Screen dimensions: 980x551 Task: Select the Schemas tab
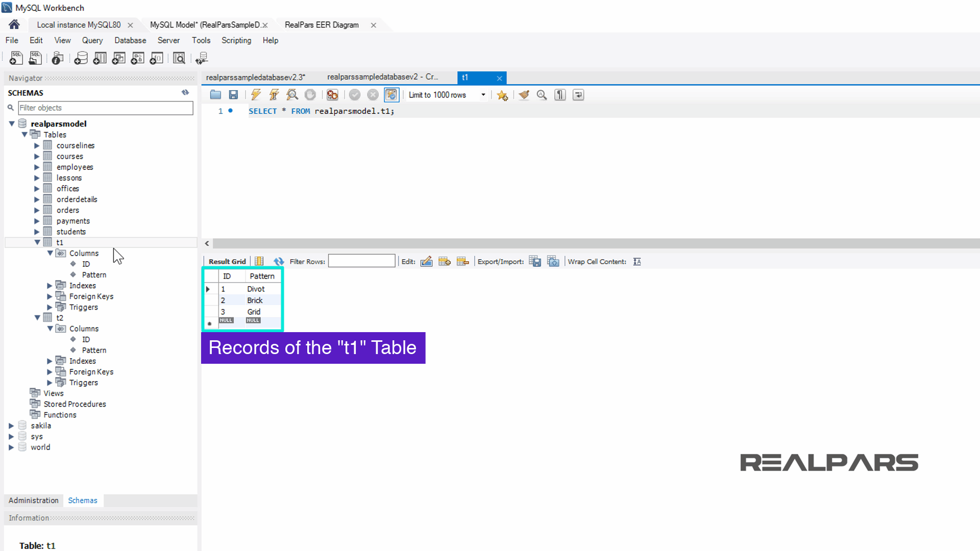83,500
